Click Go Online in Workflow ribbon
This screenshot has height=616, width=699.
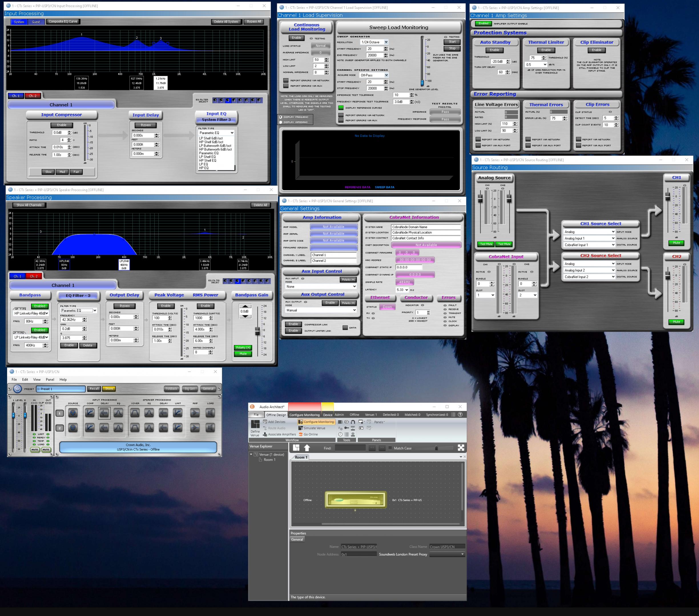pos(308,435)
